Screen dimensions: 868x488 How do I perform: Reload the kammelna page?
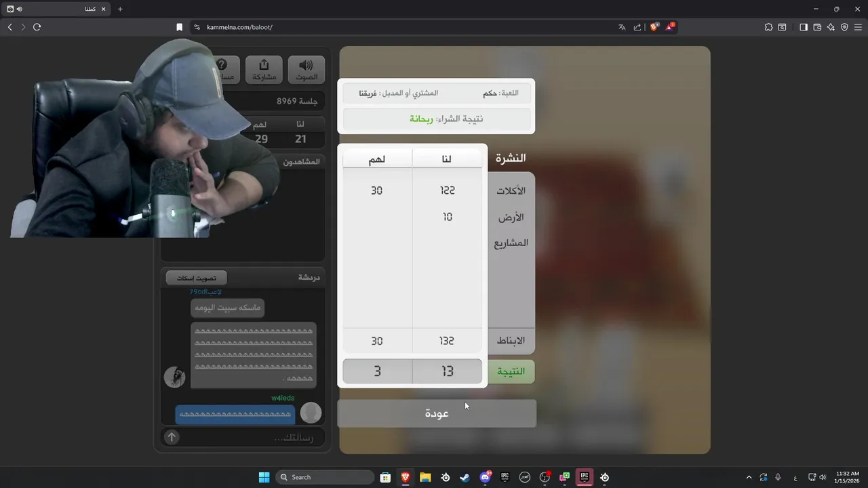click(37, 27)
